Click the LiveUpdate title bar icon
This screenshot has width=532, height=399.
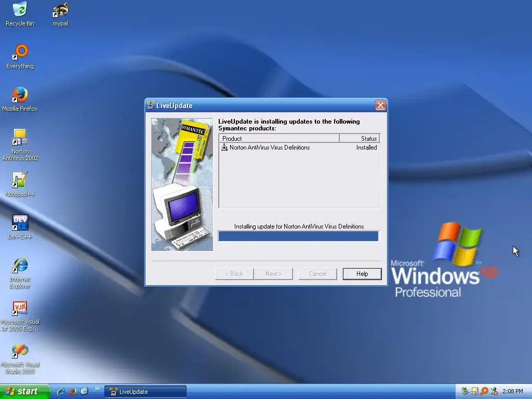tap(151, 105)
